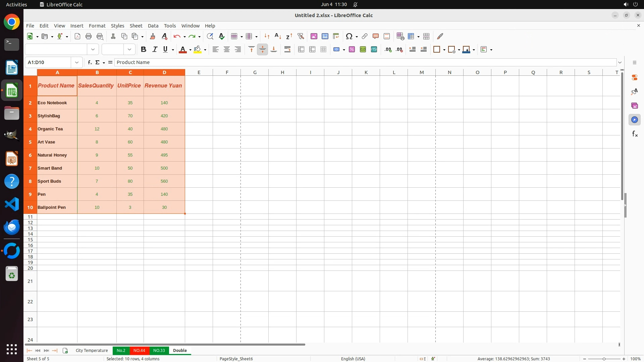Select the NO.44 sheet tab

139,350
